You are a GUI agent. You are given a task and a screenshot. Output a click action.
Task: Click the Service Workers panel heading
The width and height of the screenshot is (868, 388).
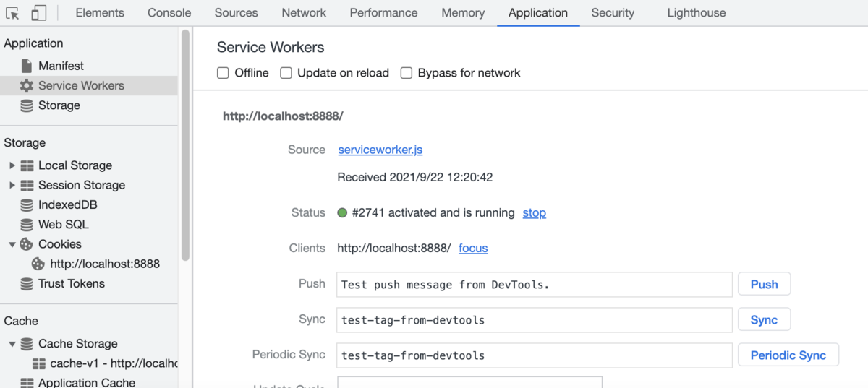click(x=271, y=48)
